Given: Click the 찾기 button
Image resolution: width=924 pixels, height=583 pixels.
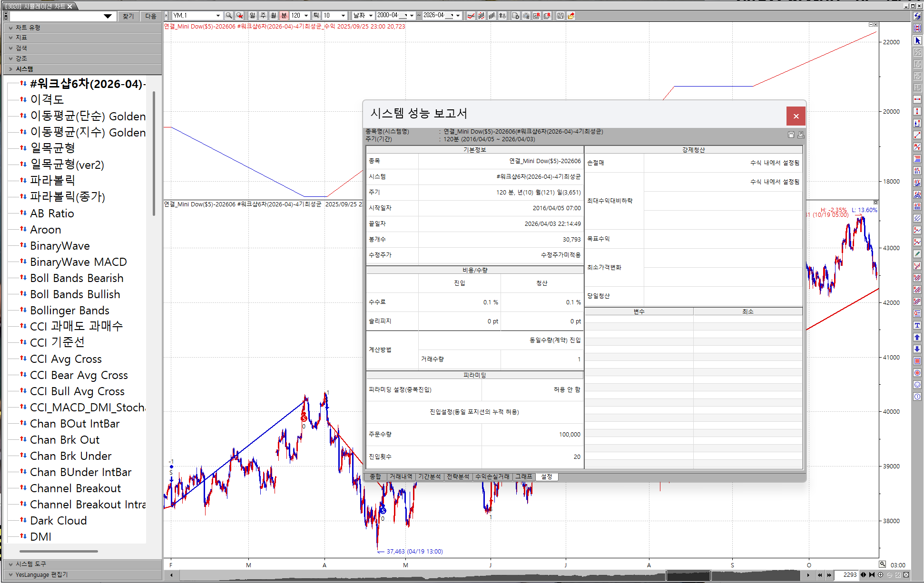Looking at the screenshot, I should tap(128, 16).
